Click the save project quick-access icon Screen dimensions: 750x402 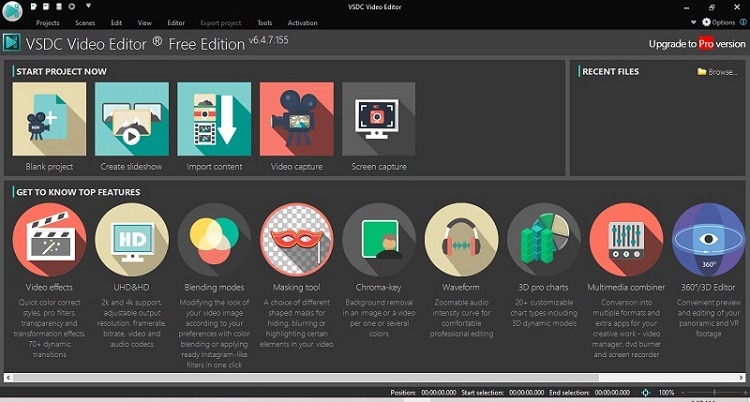coord(59,7)
